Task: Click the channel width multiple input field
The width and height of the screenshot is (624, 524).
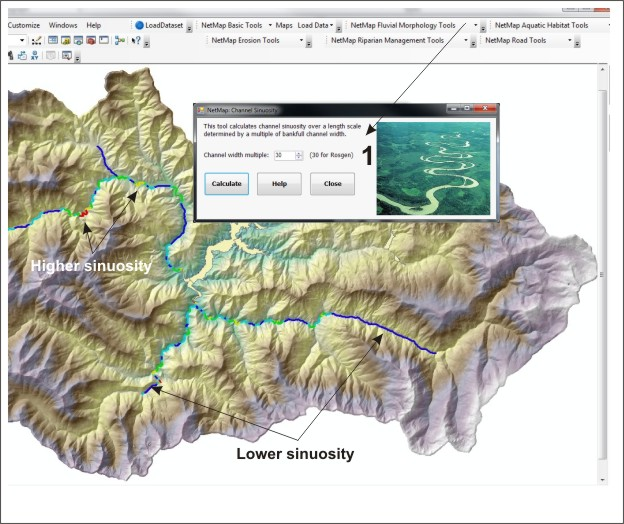Action: pos(283,155)
